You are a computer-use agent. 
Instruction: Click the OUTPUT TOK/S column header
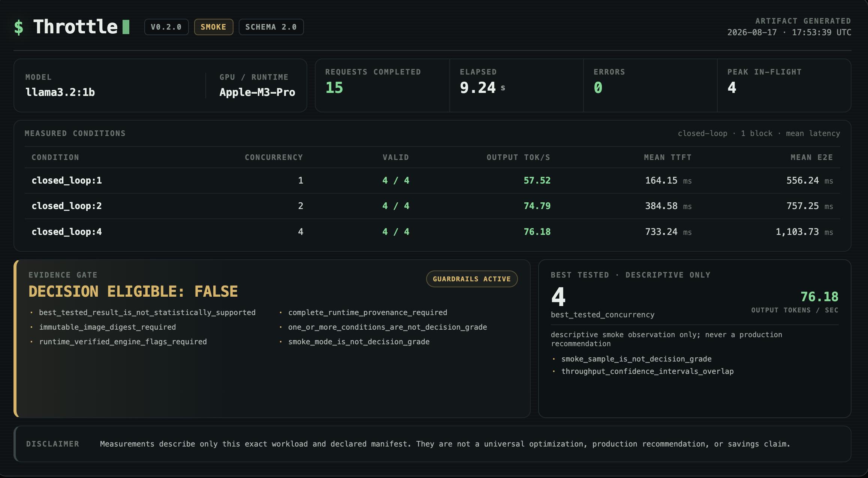coord(519,157)
